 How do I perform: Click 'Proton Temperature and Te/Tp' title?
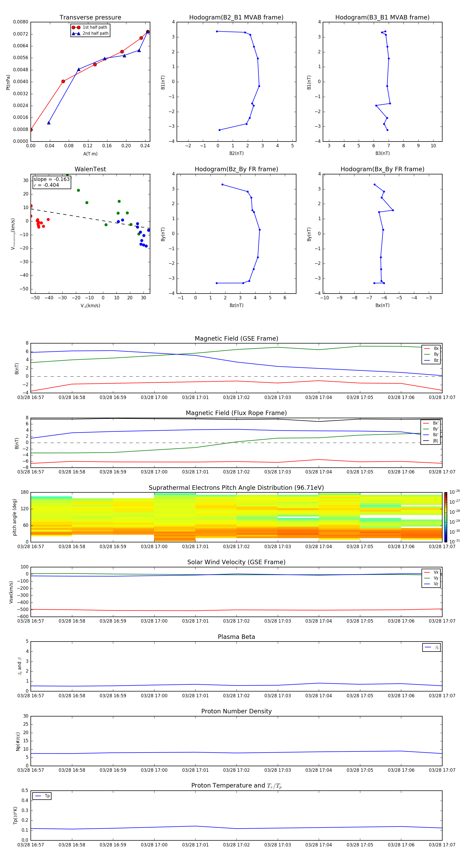point(236,786)
